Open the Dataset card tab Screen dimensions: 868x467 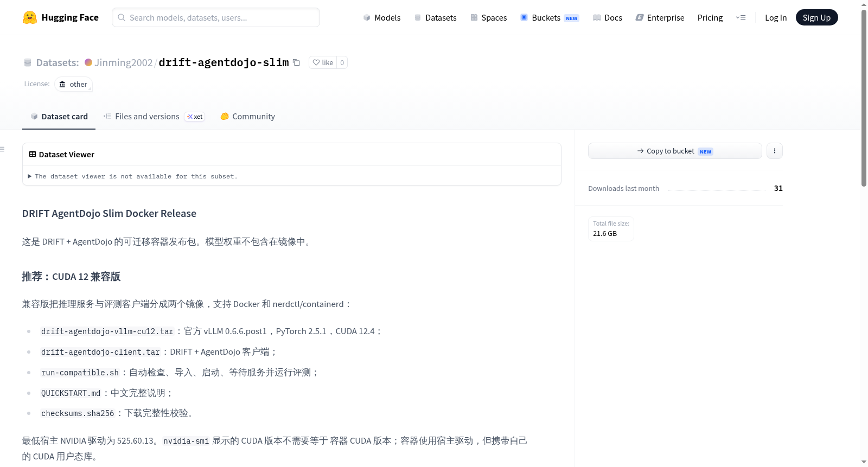59,117
